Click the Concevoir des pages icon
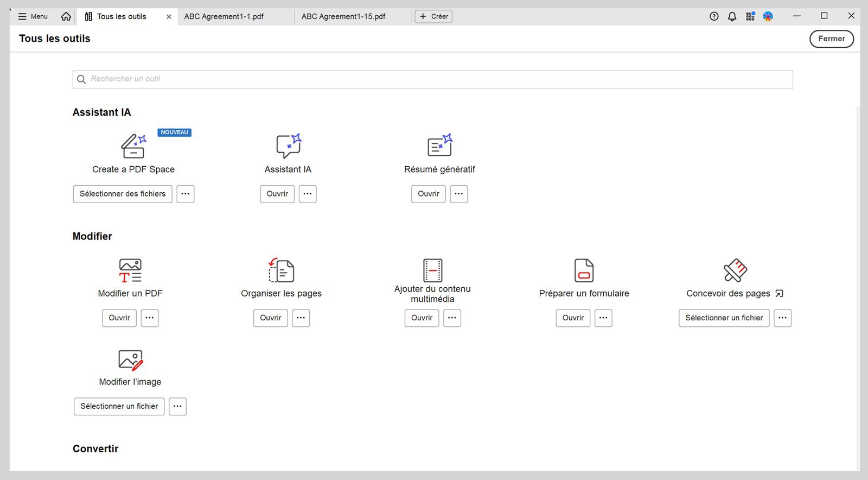The height and width of the screenshot is (480, 868). pos(735,270)
